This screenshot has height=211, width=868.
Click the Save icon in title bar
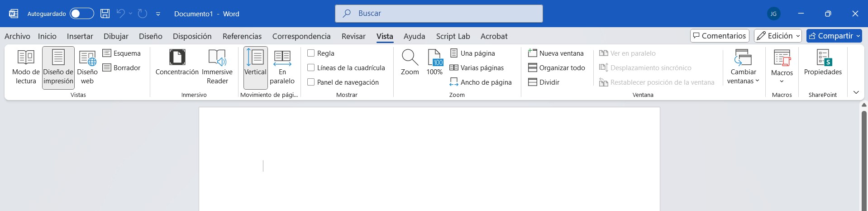(105, 14)
